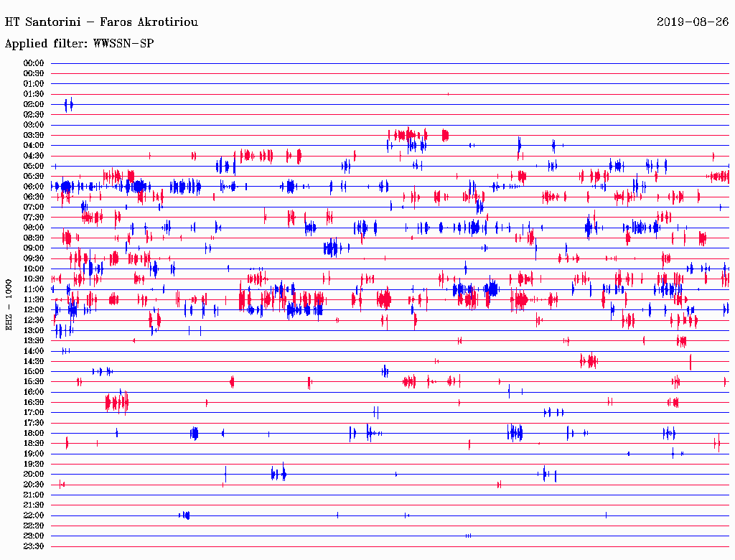735x560 pixels.
Task: Select the 10:30 time label
Action: (33, 279)
